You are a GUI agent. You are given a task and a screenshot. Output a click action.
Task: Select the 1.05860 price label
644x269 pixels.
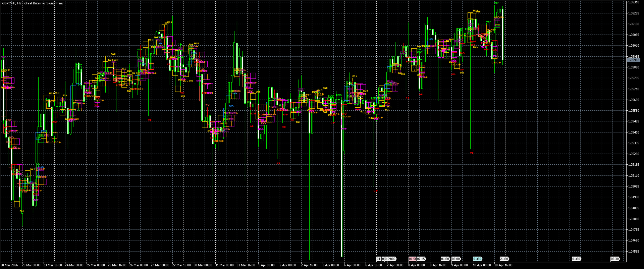pos(634,67)
